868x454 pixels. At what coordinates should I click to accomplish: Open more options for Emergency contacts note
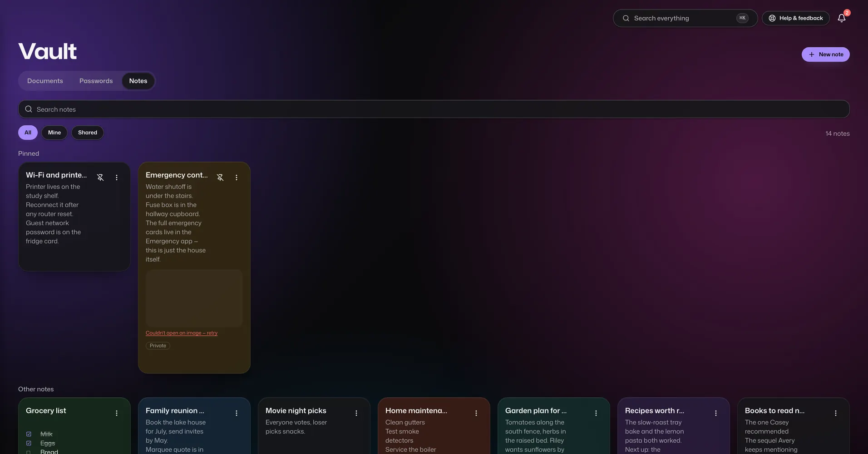237,178
